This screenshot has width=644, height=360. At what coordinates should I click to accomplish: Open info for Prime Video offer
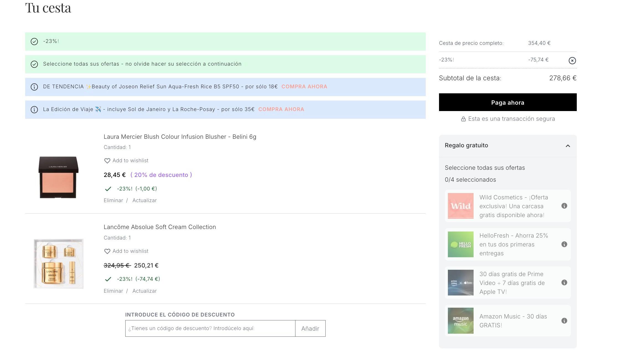point(564,282)
